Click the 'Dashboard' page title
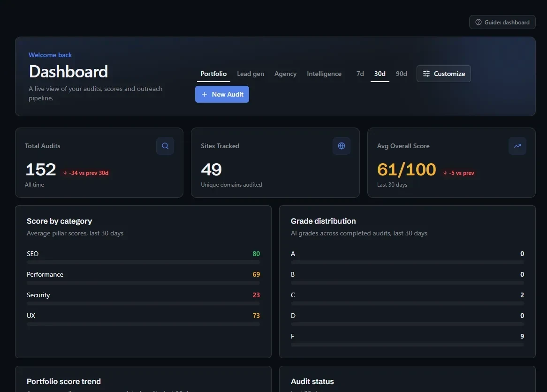 (68, 71)
